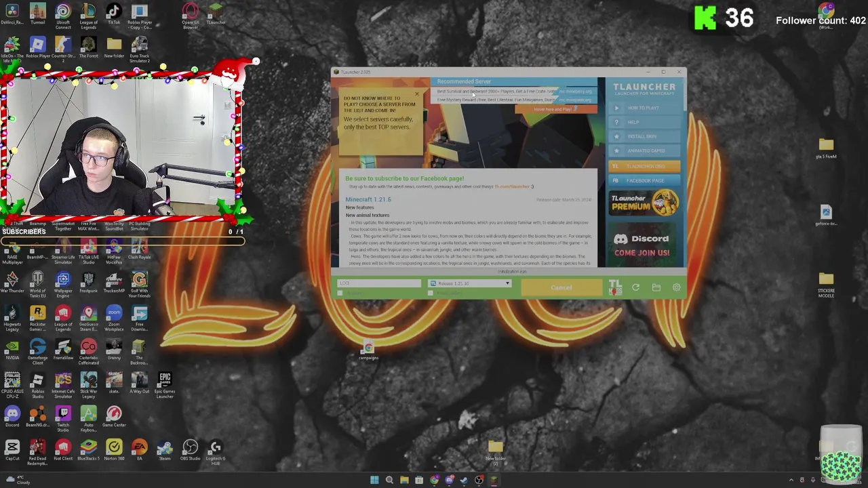The image size is (868, 488).
Task: Open World of Tanks EU desktop icon
Action: click(x=38, y=285)
